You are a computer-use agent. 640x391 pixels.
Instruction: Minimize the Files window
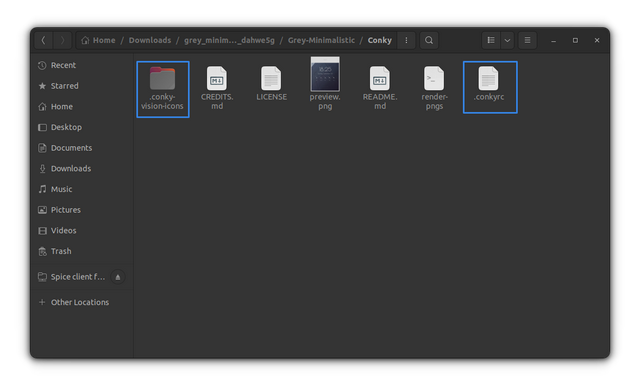click(x=553, y=40)
